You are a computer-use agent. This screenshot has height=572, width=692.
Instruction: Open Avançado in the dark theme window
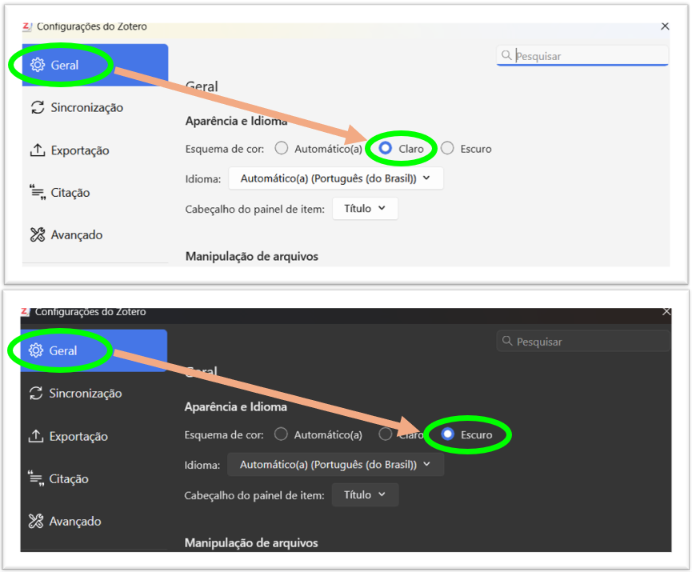pos(65,521)
